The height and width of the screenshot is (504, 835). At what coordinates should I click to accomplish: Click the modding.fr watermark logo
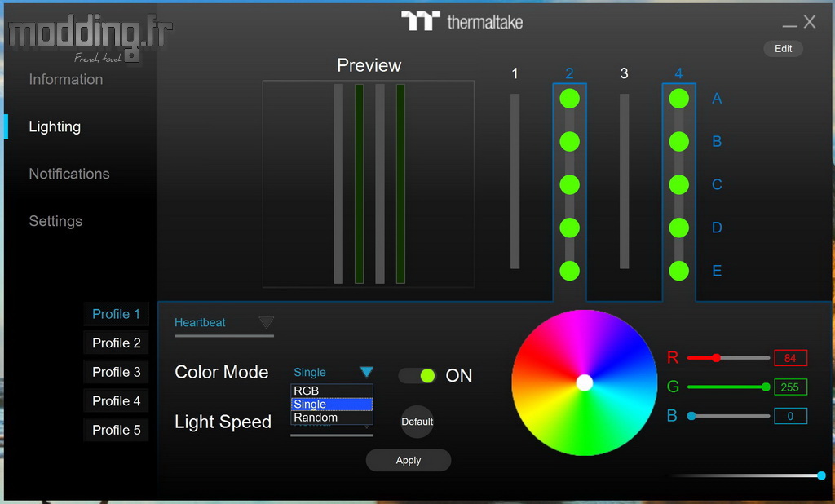(x=90, y=39)
